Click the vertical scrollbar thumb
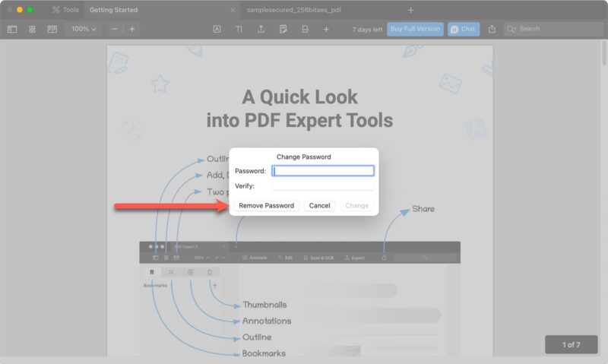The height and width of the screenshot is (364, 608). [603, 53]
